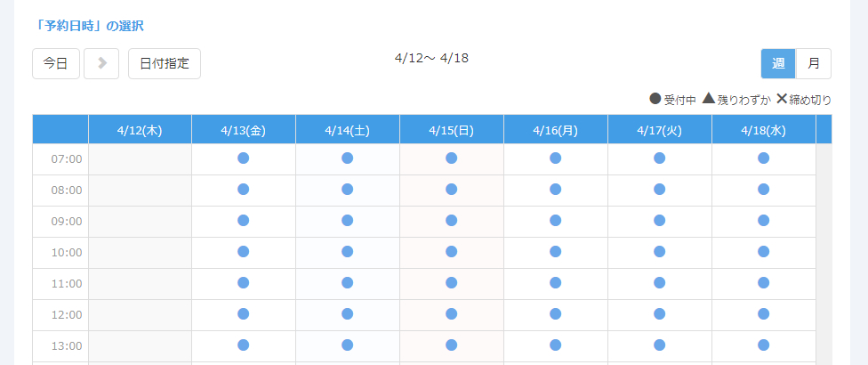This screenshot has height=365, width=868.
Task: Select the 12:00 slot on 4/15(日)
Action: tap(452, 314)
